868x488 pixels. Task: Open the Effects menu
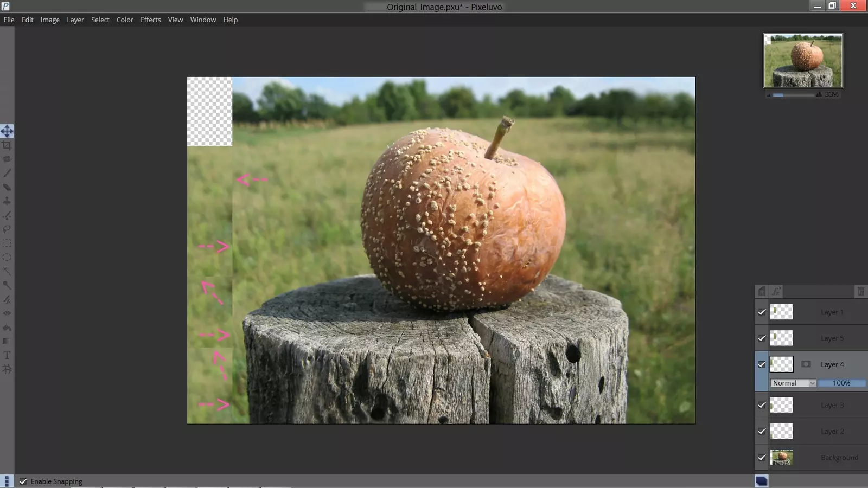pos(150,20)
